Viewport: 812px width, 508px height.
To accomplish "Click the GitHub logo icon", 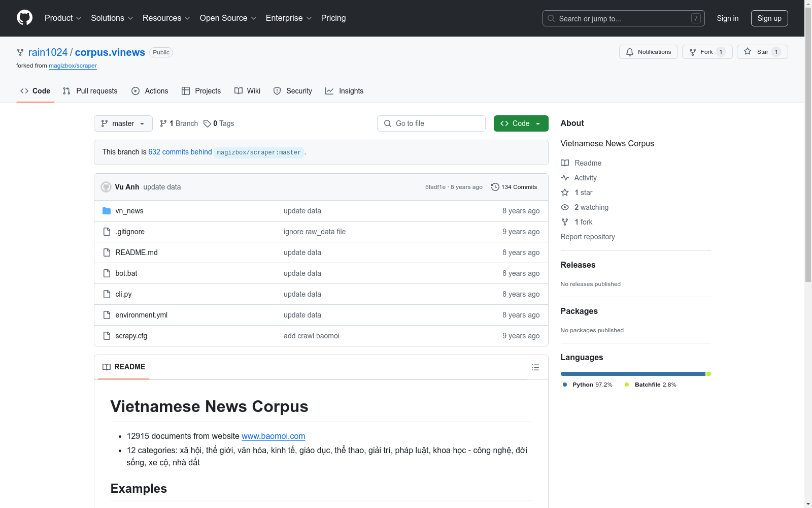I will [24, 18].
